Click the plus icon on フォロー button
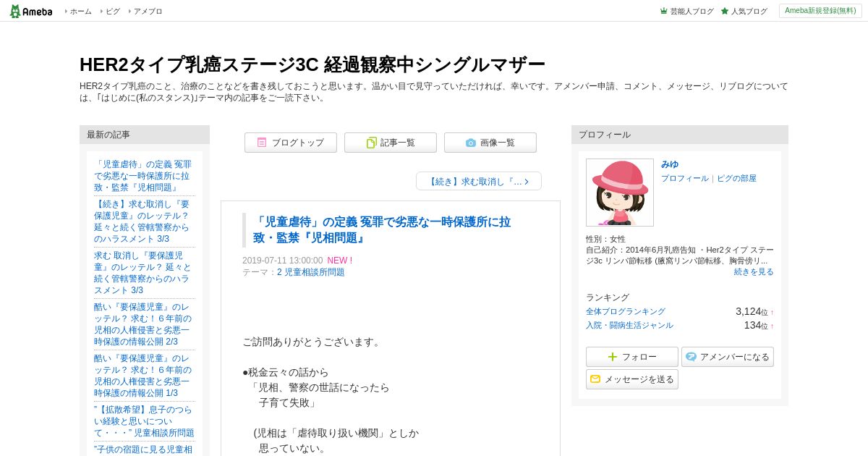Image resolution: width=868 pixels, height=456 pixels. (x=613, y=357)
